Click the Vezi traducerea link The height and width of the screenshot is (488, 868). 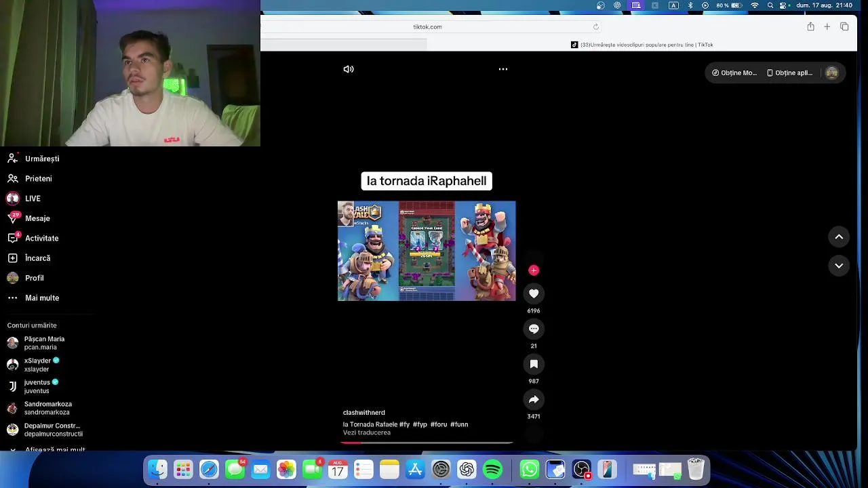[366, 432]
